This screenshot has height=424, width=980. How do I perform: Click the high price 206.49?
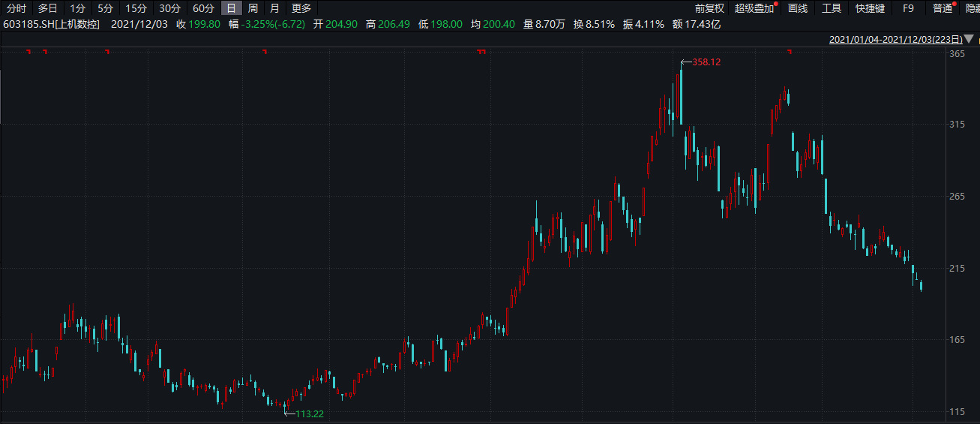(x=394, y=24)
